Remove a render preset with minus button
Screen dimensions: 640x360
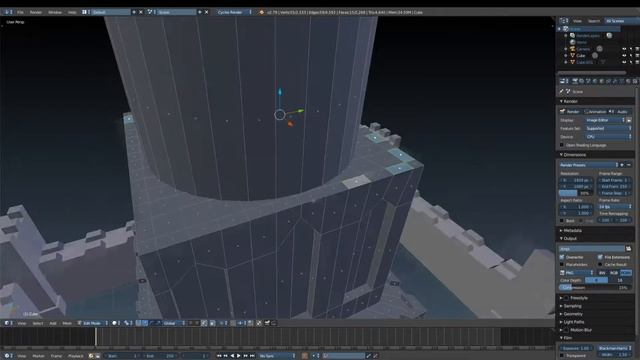click(629, 165)
